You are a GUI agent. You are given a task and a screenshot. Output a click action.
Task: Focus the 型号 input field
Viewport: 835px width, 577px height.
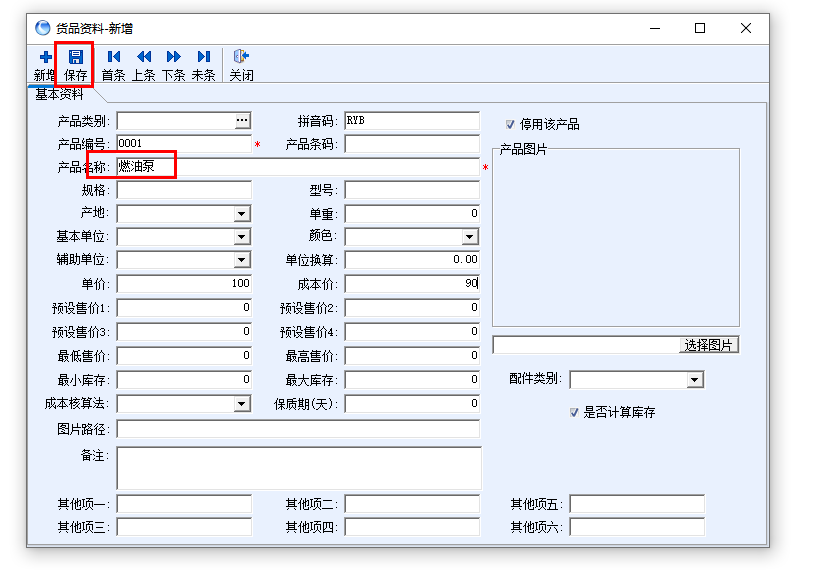[412, 190]
